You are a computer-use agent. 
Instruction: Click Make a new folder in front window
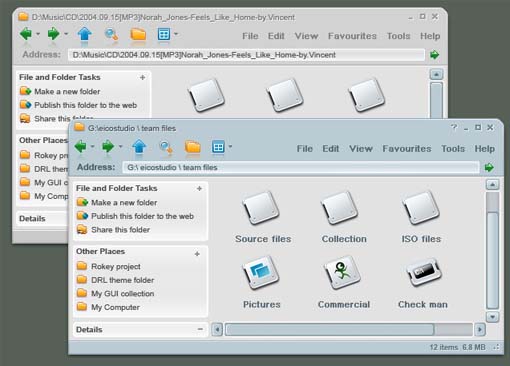117,202
